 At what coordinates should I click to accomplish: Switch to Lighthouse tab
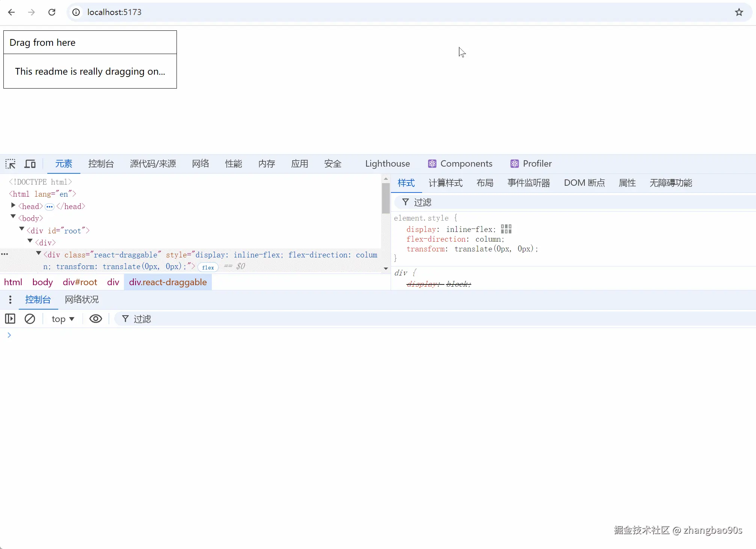(387, 164)
